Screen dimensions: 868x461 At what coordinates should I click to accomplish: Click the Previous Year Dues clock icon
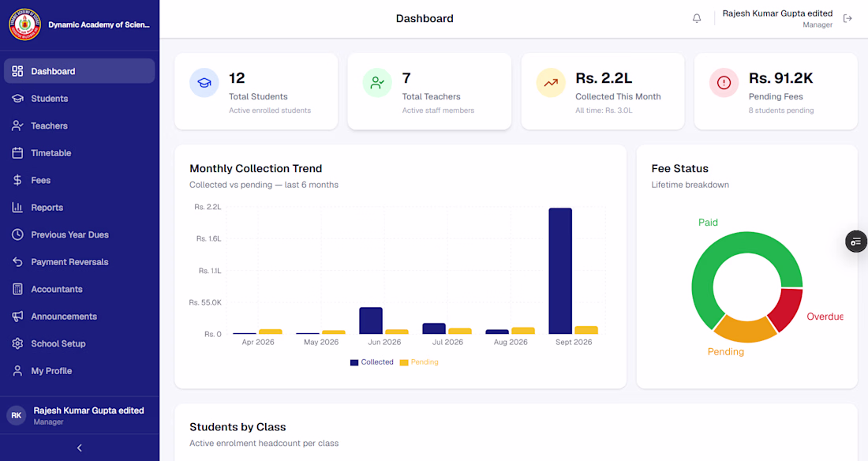coord(17,234)
